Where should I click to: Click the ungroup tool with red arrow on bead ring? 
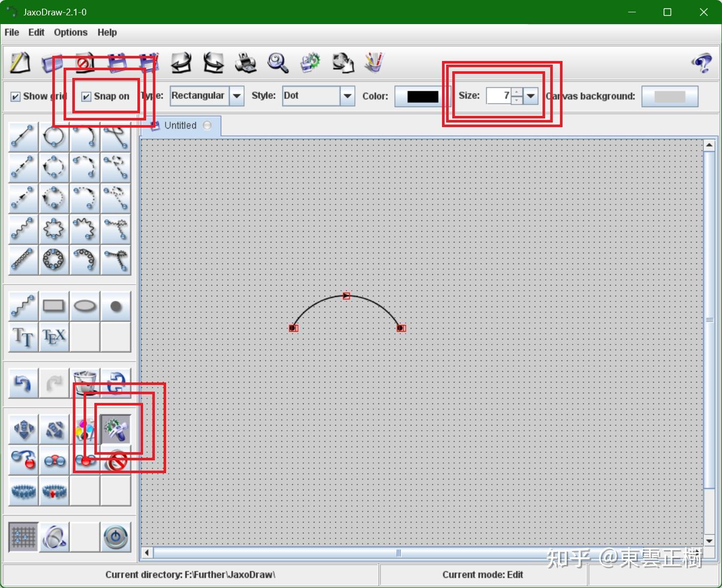[x=54, y=491]
